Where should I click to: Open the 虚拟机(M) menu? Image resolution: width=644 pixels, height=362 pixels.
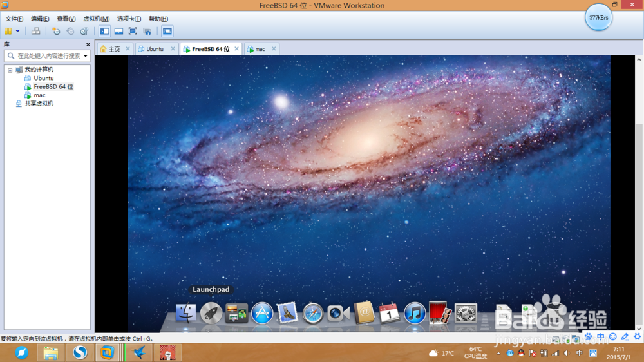[x=96, y=19]
